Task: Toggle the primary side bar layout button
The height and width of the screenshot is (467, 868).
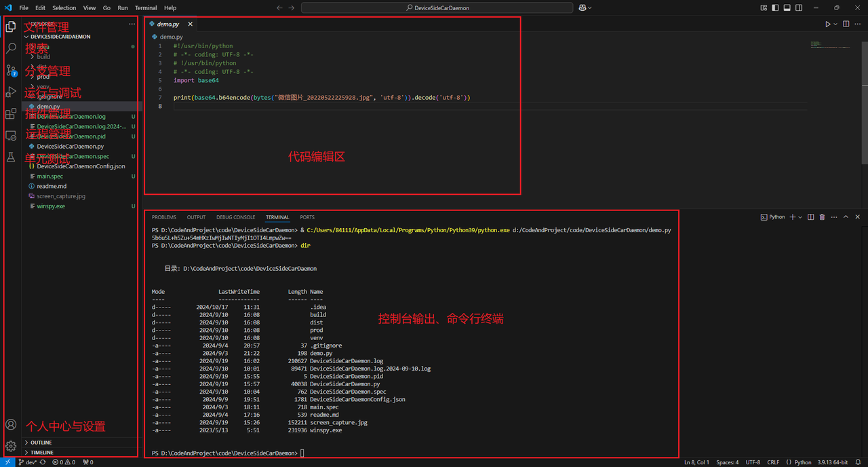Action: point(776,8)
